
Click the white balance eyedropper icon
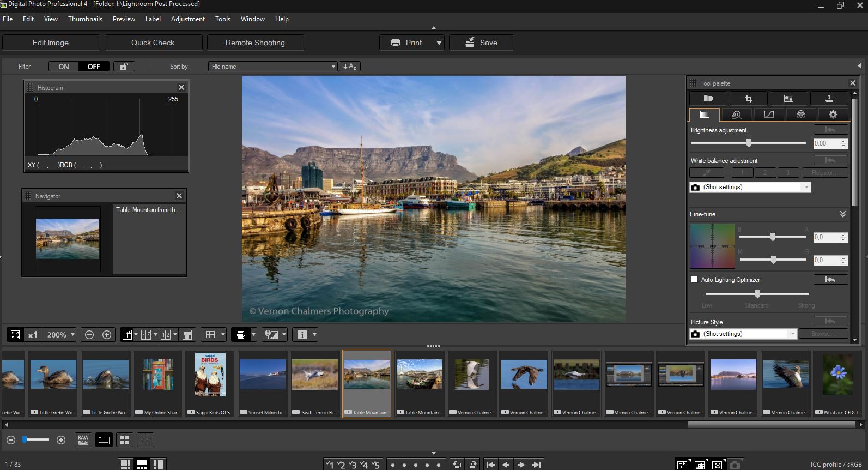click(706, 173)
